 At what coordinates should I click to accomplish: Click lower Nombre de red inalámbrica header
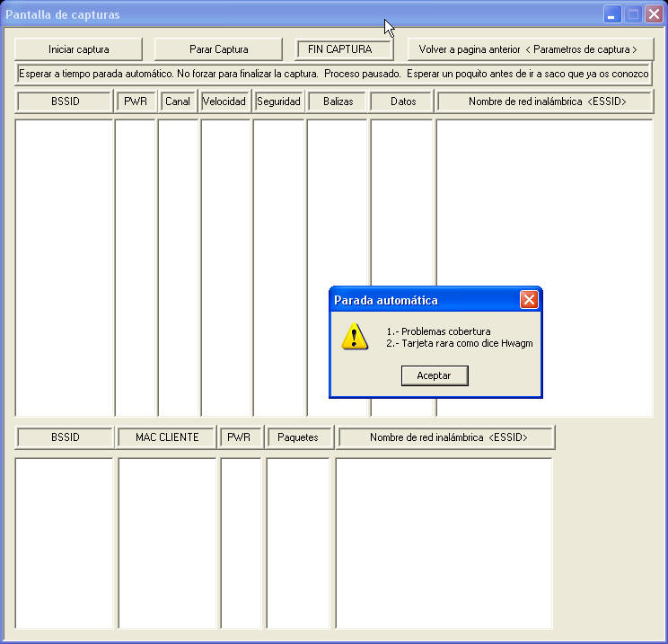(446, 437)
